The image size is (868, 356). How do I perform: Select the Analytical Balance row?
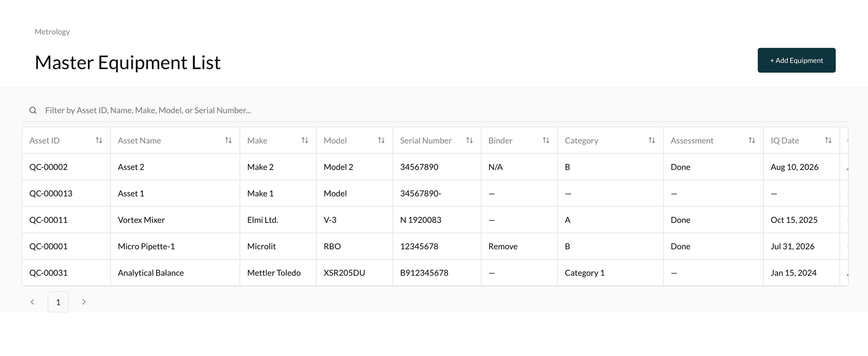coord(435,273)
